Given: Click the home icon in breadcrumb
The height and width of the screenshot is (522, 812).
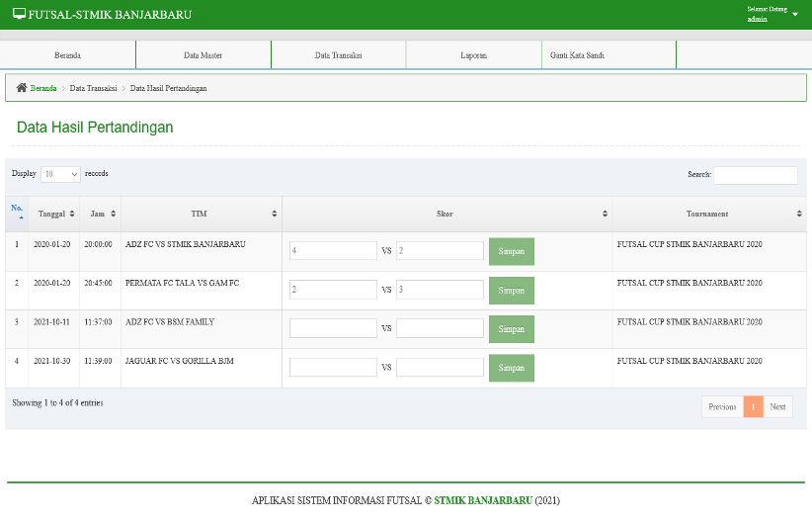Looking at the screenshot, I should [21, 88].
